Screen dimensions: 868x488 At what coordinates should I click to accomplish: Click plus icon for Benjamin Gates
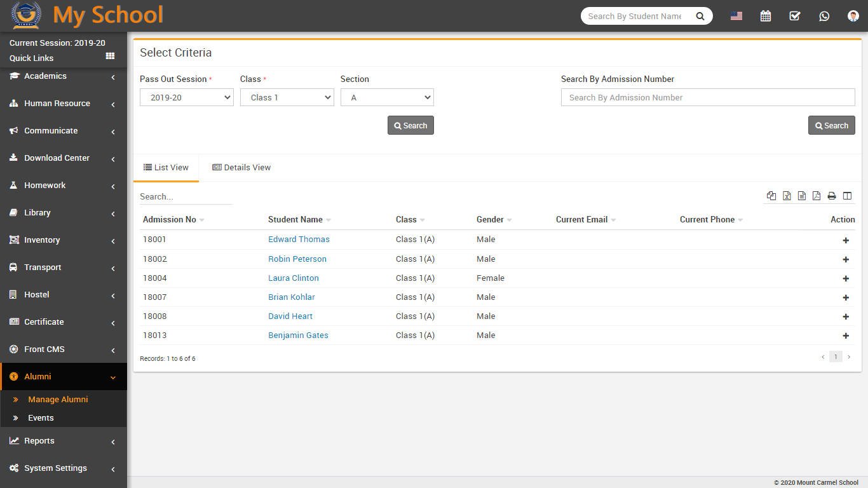click(846, 335)
